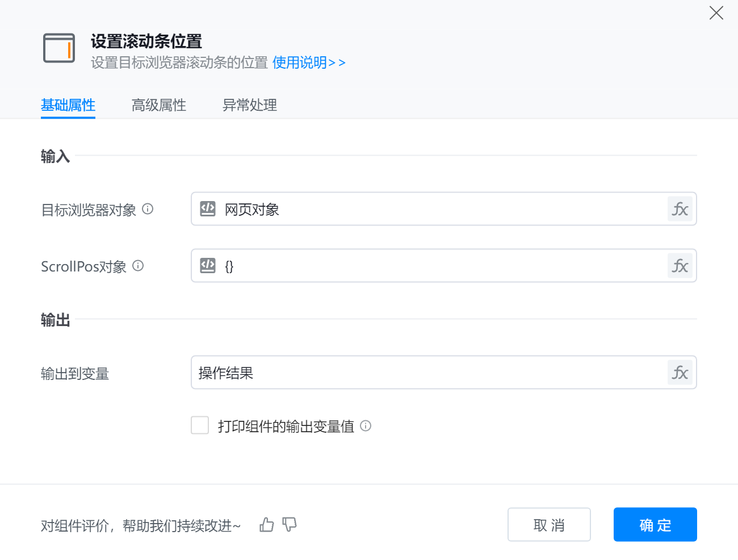Viewport: 738px width, 560px height.
Task: Click fx button in 输出到变量 field
Action: click(x=680, y=373)
